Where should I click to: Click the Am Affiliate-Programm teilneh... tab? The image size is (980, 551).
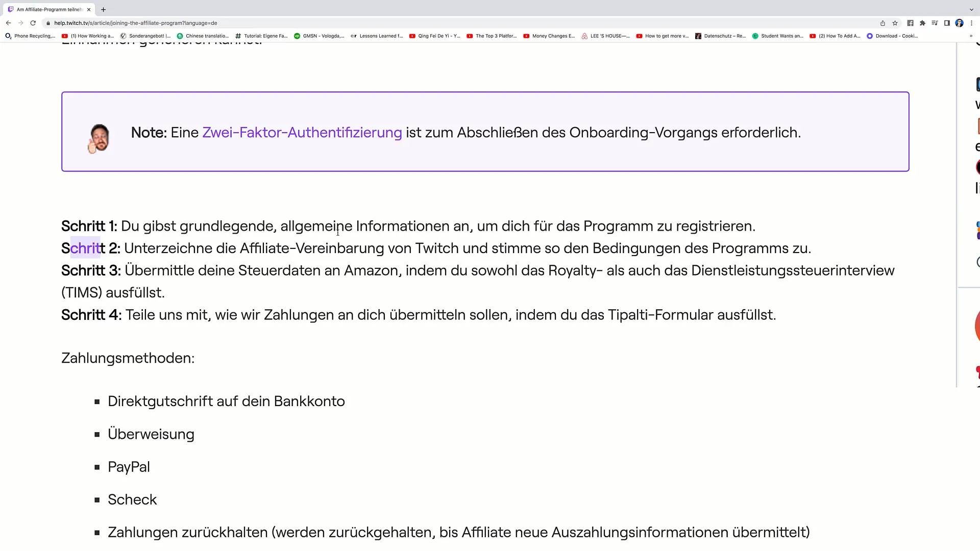point(51,9)
